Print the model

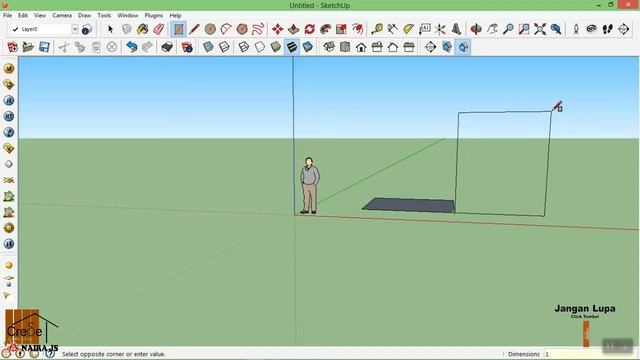point(167,47)
